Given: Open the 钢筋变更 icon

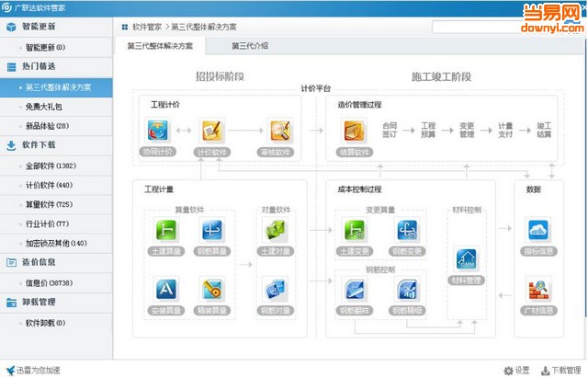Looking at the screenshot, I should coord(407,229).
